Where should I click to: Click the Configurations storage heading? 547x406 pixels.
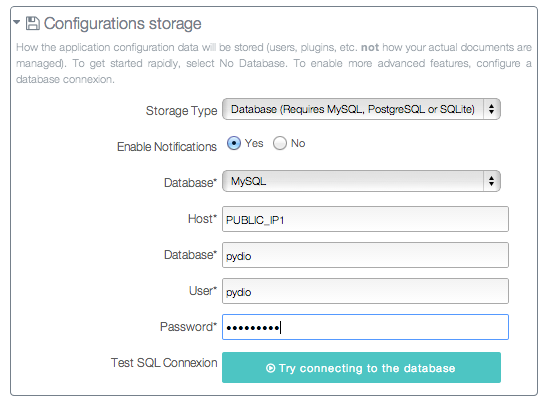pos(122,24)
